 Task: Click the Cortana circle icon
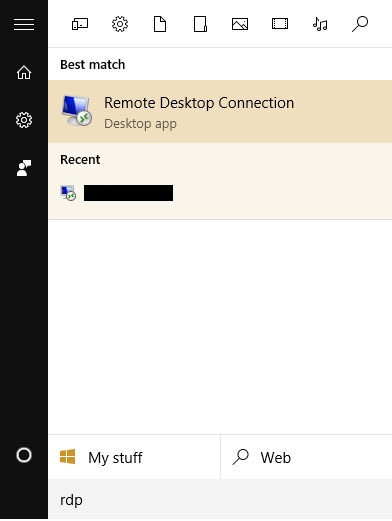point(24,455)
